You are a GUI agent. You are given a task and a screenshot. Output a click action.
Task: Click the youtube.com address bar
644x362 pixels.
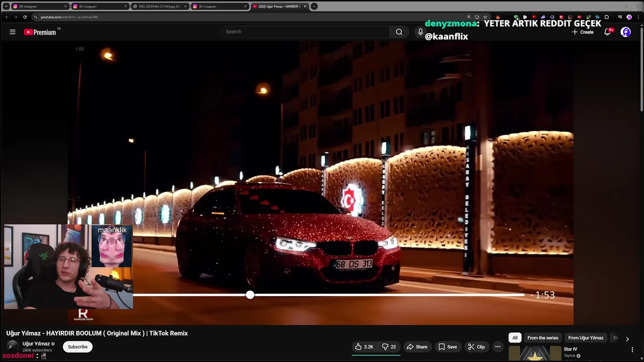(252, 17)
